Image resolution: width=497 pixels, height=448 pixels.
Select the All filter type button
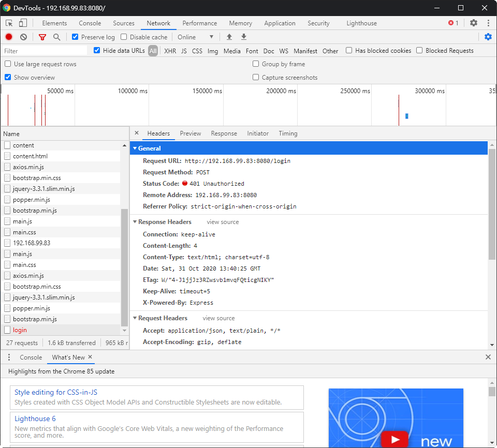click(x=153, y=51)
